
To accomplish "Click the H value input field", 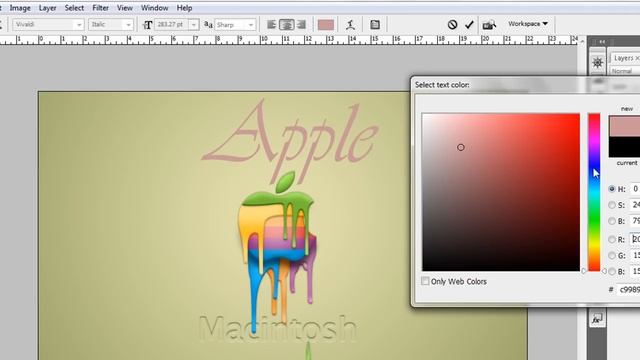I will 635,189.
